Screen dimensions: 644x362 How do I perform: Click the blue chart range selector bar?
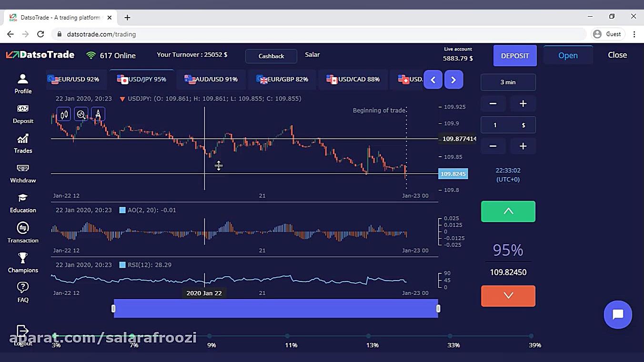(x=276, y=309)
